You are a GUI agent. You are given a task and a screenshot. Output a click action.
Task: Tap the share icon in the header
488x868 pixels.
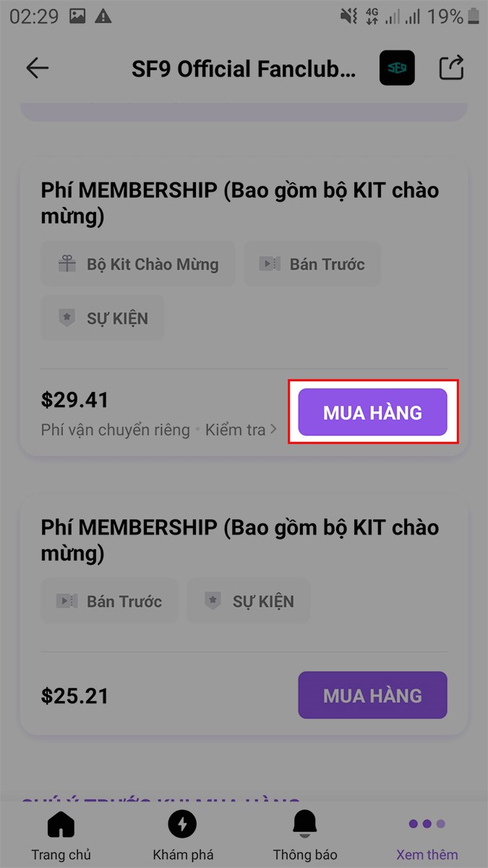point(451,67)
